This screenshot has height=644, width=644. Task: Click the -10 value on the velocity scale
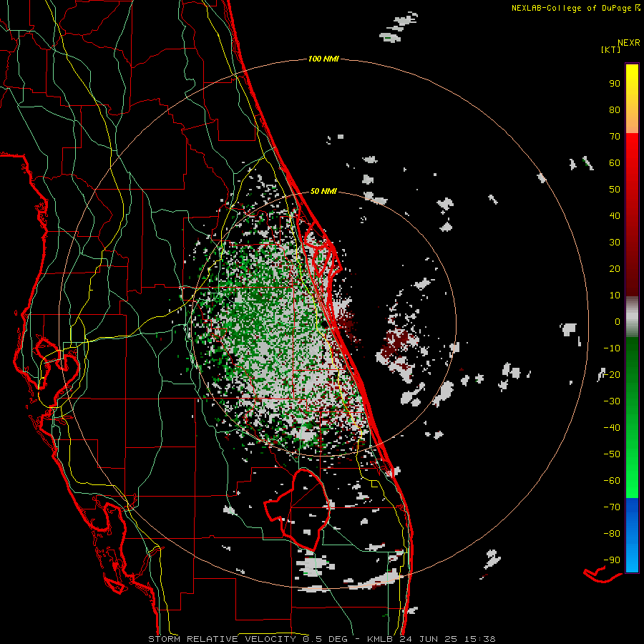coord(612,348)
